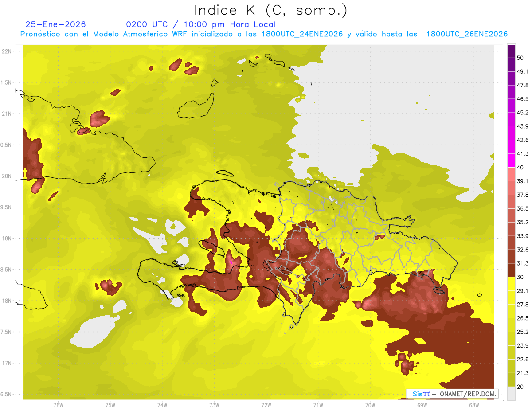Click the time text "0200 UTC / 10:00 pm Hora Local"
This screenshot has width=532, height=411.
[x=200, y=24]
